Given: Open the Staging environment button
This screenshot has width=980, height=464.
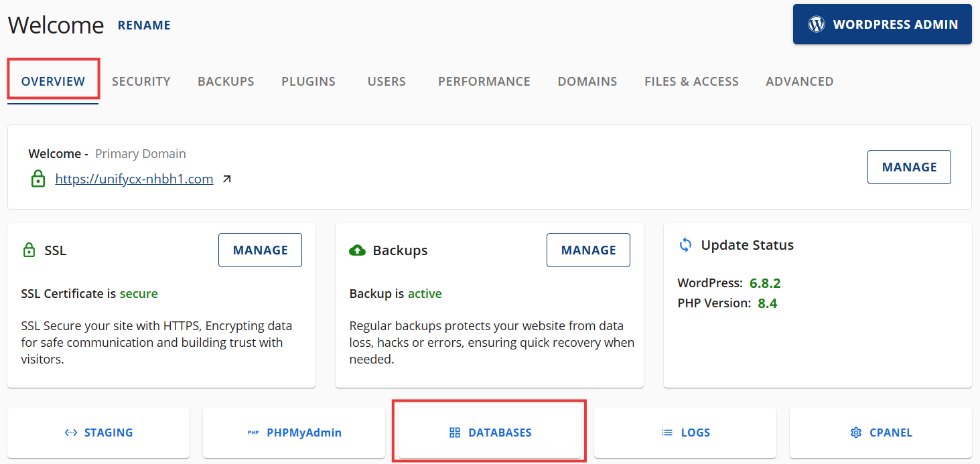Looking at the screenshot, I should (x=98, y=433).
